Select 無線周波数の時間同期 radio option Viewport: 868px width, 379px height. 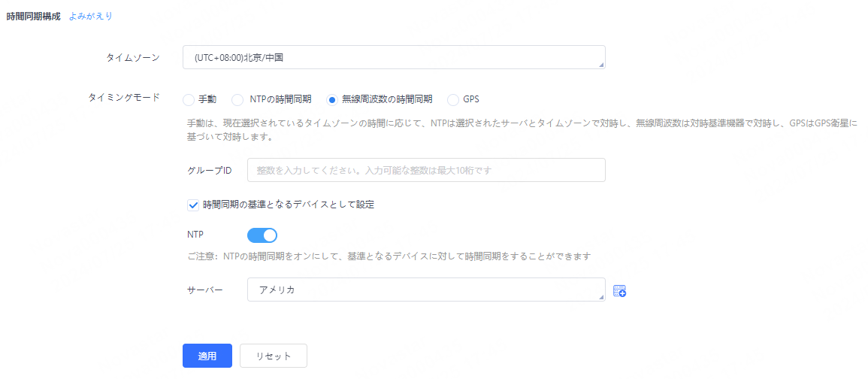point(331,99)
